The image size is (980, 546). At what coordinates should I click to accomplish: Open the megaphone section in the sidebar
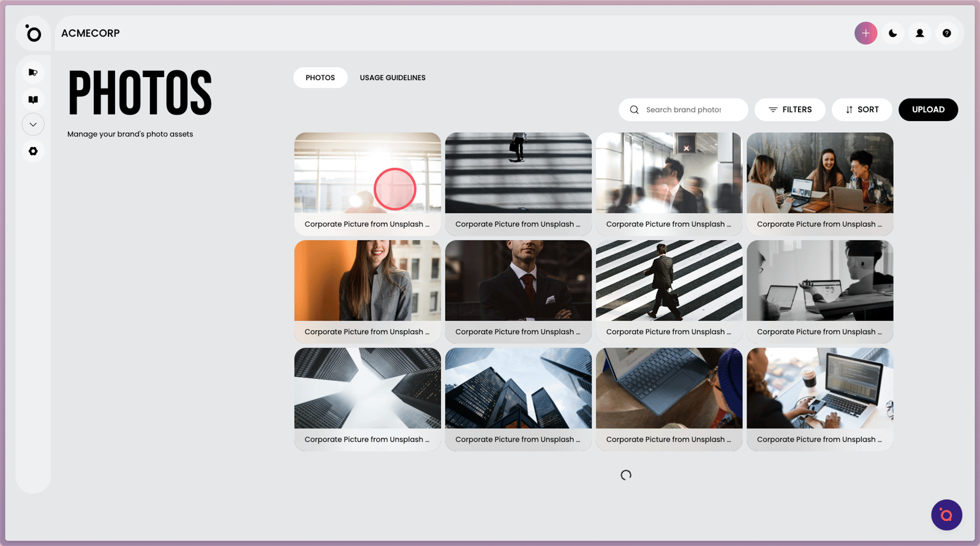[33, 72]
